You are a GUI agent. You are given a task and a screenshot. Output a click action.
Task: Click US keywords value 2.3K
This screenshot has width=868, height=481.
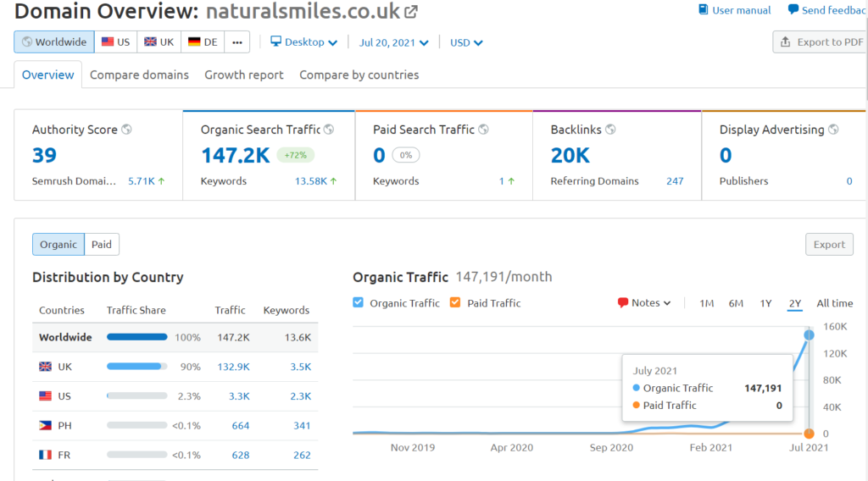301,395
